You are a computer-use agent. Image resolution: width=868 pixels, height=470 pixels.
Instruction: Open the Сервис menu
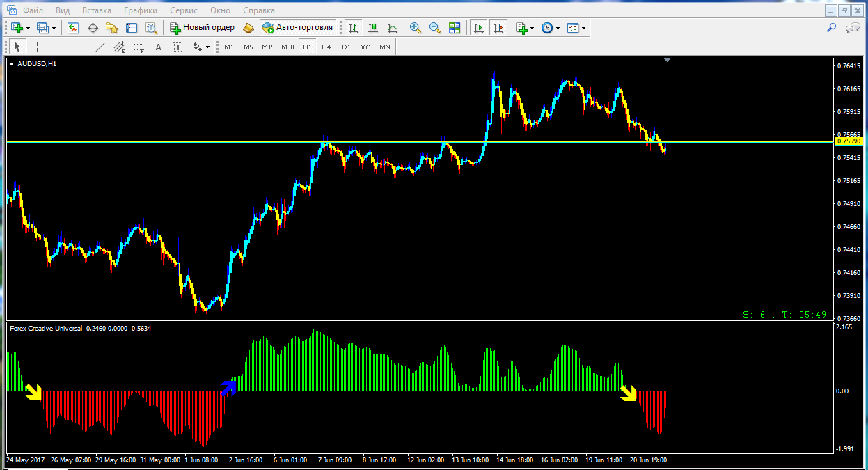tap(184, 10)
